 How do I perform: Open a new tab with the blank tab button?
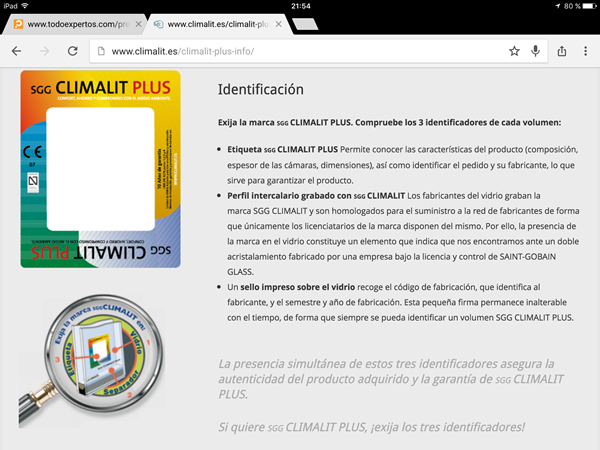point(305,24)
